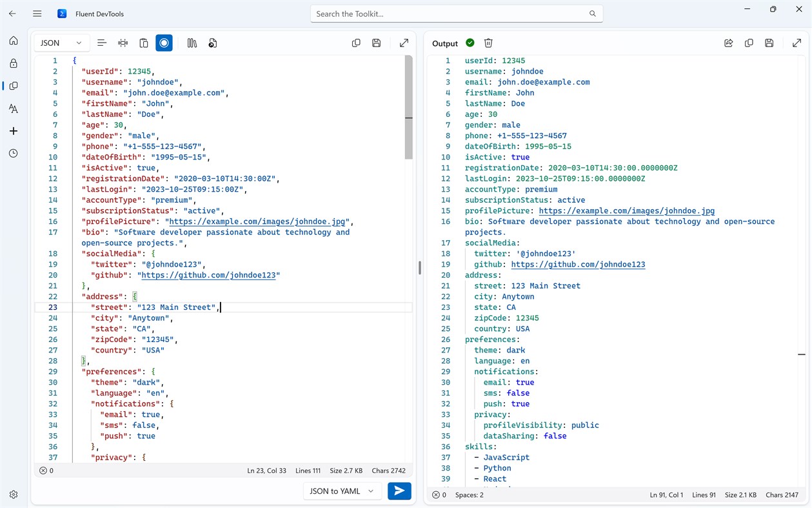Click Ln 91, Col 1 in output status
The width and height of the screenshot is (812, 508).
pos(667,495)
